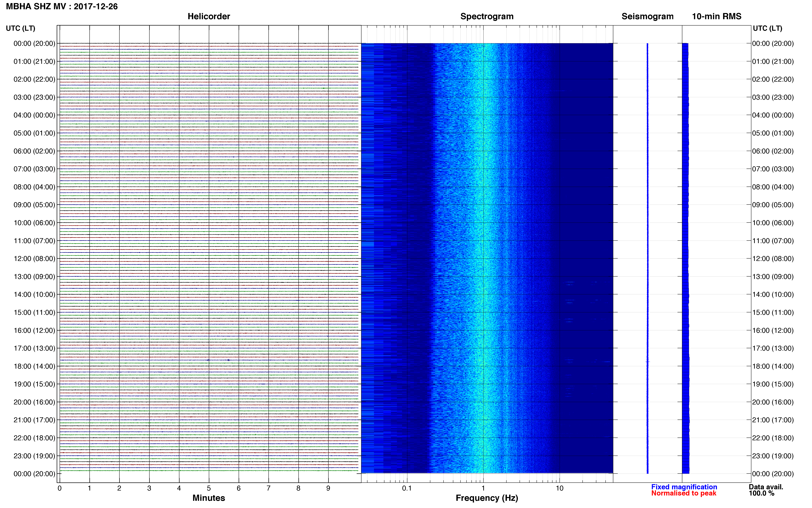812x508 pixels.
Task: Click tick "5" on the Minutes axis
Action: coord(209,488)
